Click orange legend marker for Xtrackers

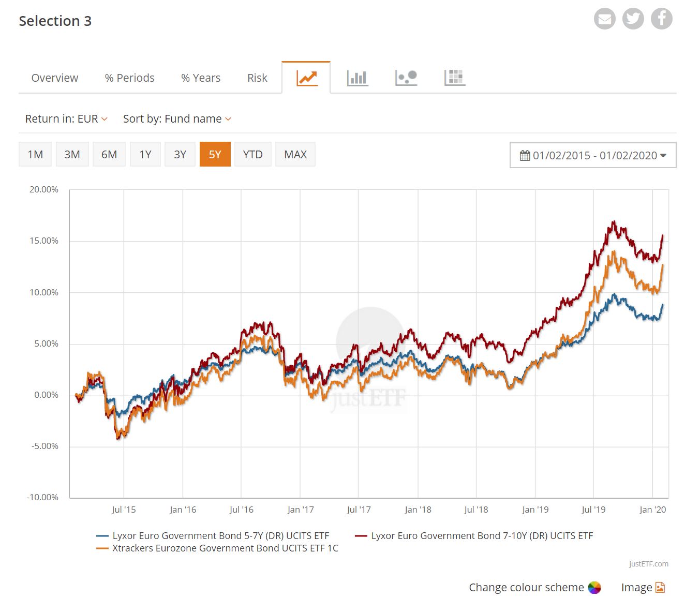pyautogui.click(x=102, y=549)
